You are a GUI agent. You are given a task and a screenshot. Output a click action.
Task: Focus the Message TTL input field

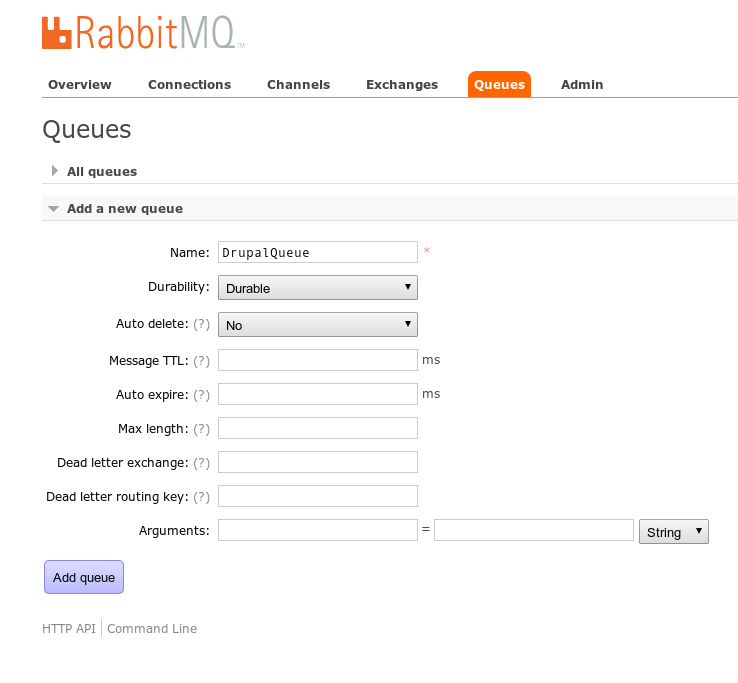pyautogui.click(x=318, y=360)
